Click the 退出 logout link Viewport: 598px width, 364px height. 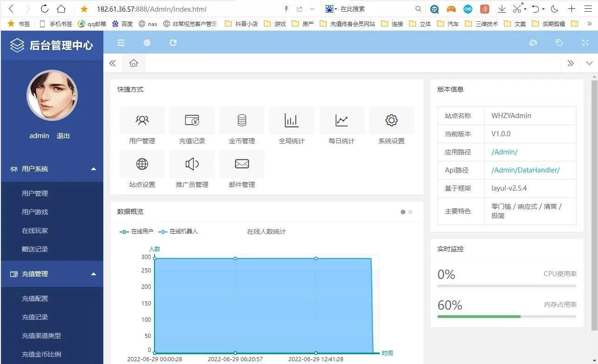tap(63, 136)
